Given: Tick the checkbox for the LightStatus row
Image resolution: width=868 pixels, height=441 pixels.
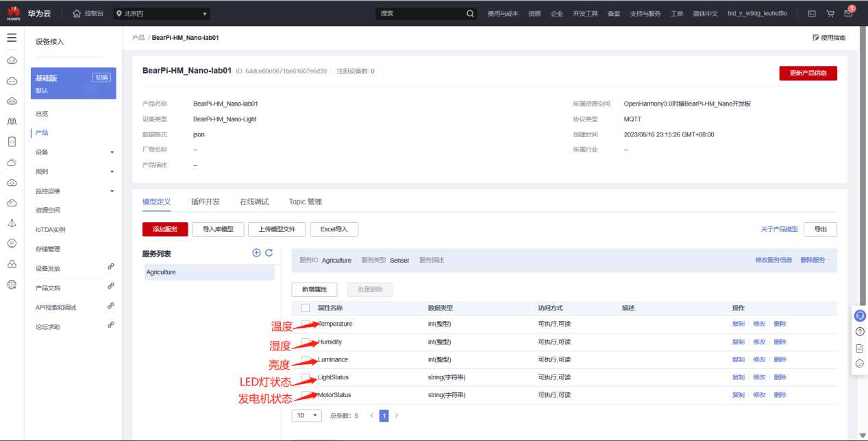Looking at the screenshot, I should pyautogui.click(x=306, y=377).
